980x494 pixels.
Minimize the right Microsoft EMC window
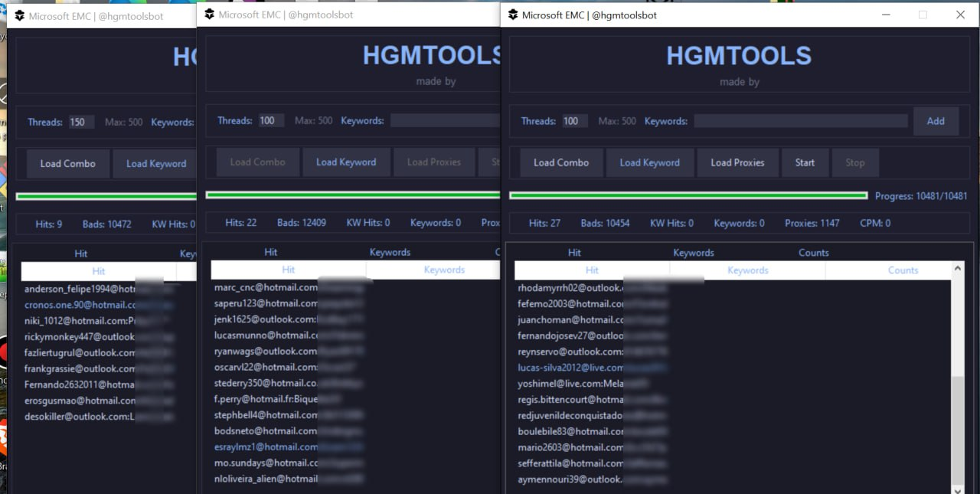pyautogui.click(x=887, y=15)
